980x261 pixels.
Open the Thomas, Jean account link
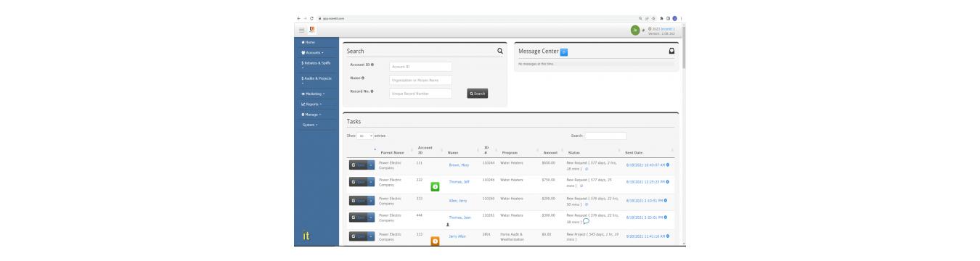(460, 217)
